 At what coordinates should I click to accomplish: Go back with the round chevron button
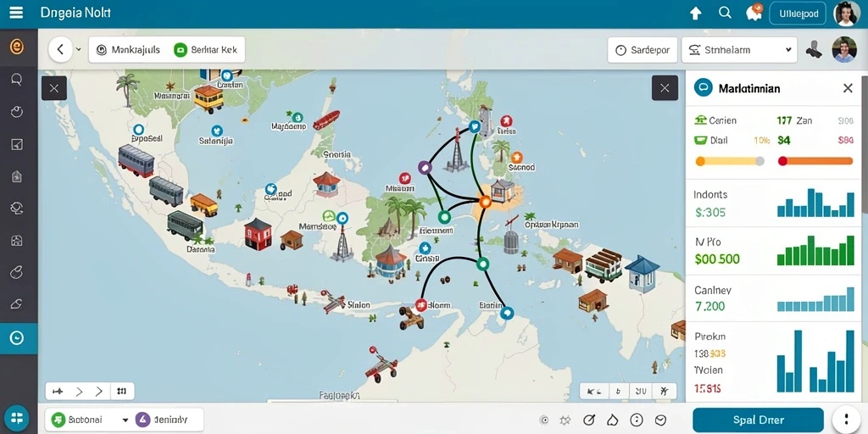[60, 50]
